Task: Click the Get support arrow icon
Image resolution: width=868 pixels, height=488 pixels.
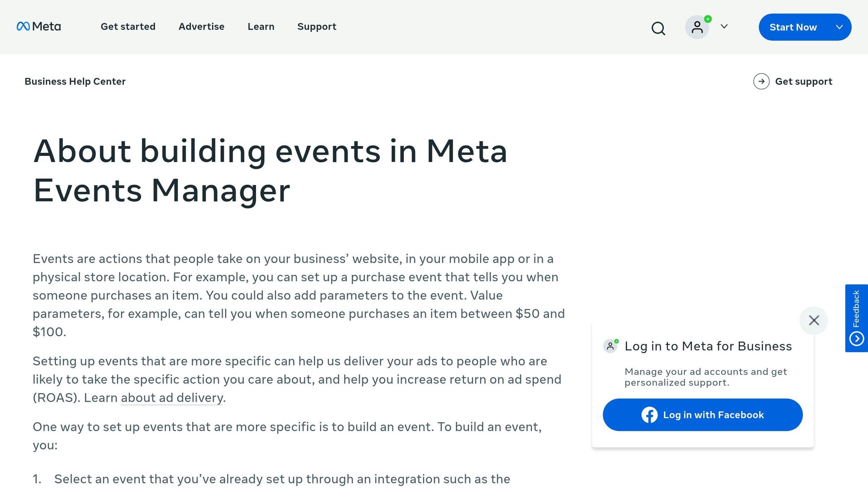Action: (762, 81)
